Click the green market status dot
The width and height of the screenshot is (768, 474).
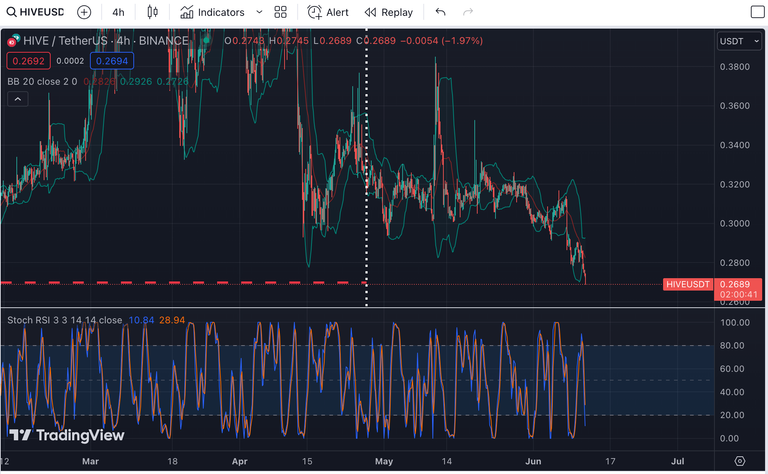coord(207,41)
